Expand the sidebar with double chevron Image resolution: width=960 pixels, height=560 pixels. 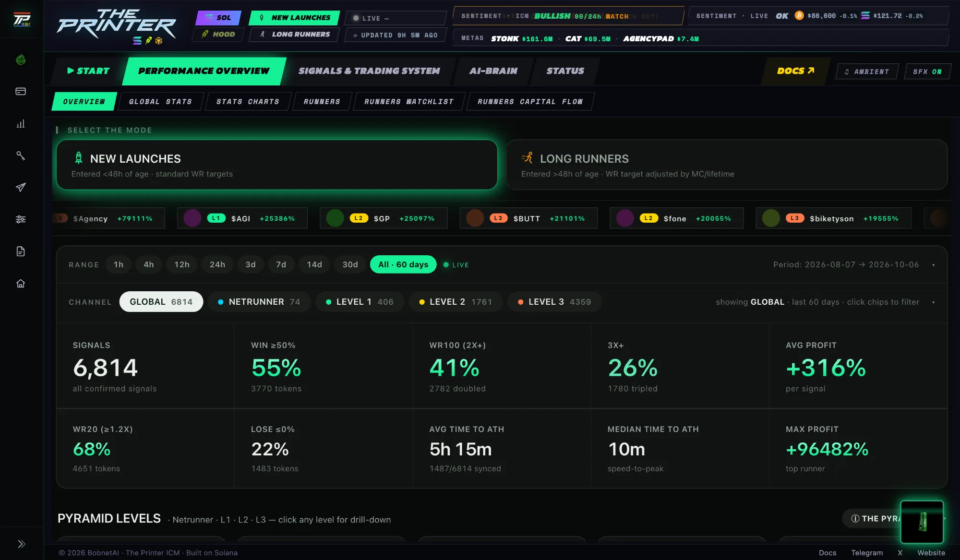pos(22,544)
